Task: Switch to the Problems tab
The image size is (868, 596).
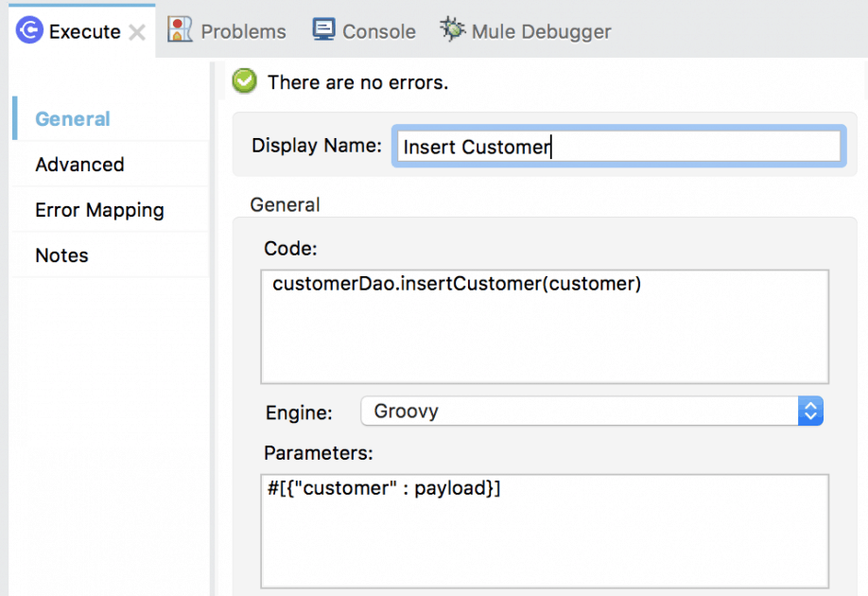Action: [x=243, y=31]
